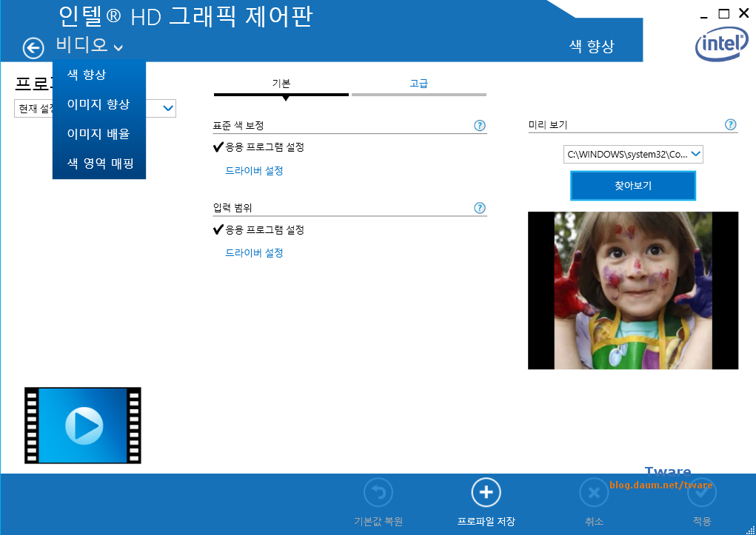756x535 pixels.
Task: Click the 프로파일 저장 label
Action: pyautogui.click(x=486, y=522)
